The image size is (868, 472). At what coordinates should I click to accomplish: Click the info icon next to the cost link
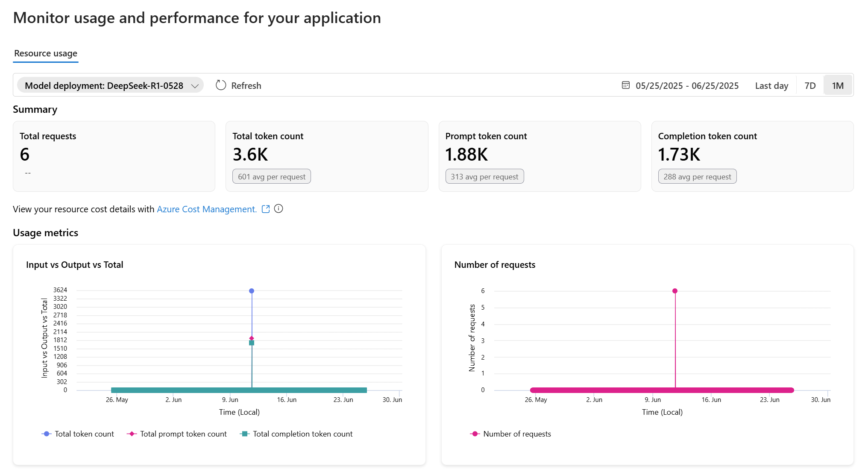pos(279,209)
